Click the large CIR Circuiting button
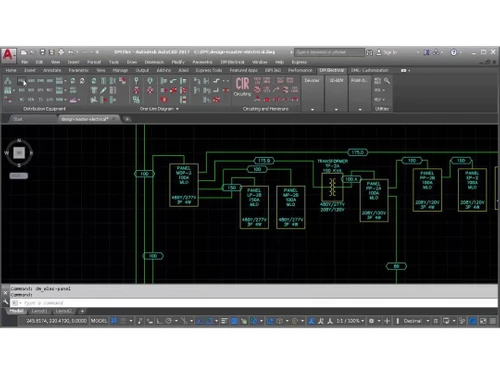 point(242,86)
